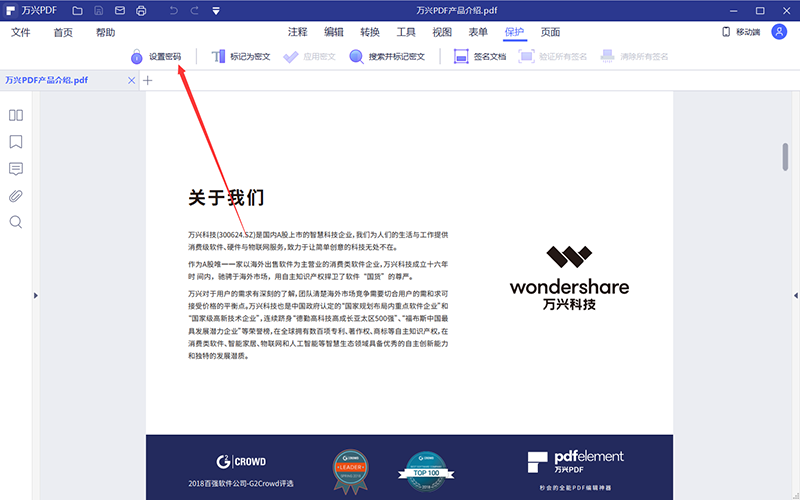Expand the left side panel arrow
Viewport: 800px width, 500px height.
(x=36, y=295)
